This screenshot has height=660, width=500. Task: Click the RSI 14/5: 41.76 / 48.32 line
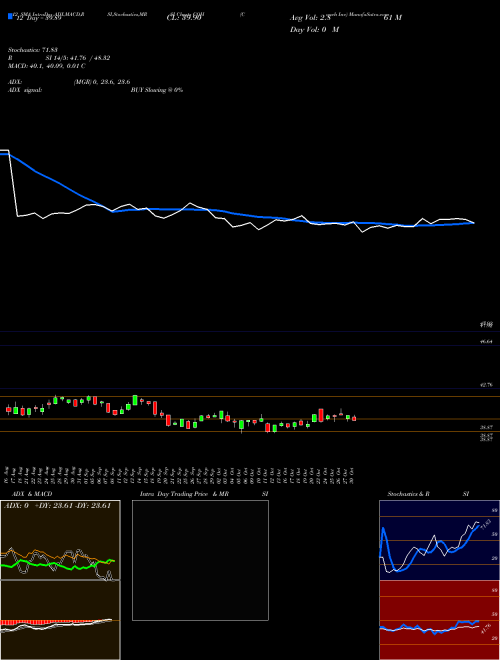click(59, 58)
